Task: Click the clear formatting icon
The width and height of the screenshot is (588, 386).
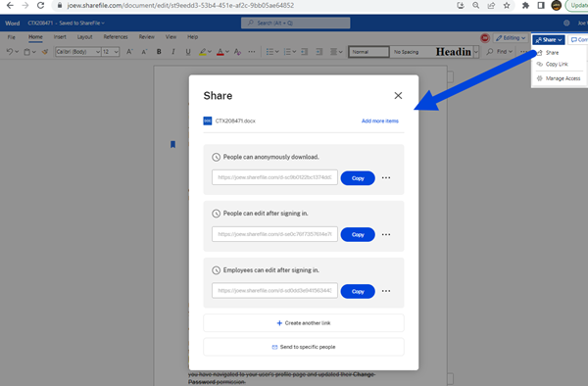Action: point(237,52)
